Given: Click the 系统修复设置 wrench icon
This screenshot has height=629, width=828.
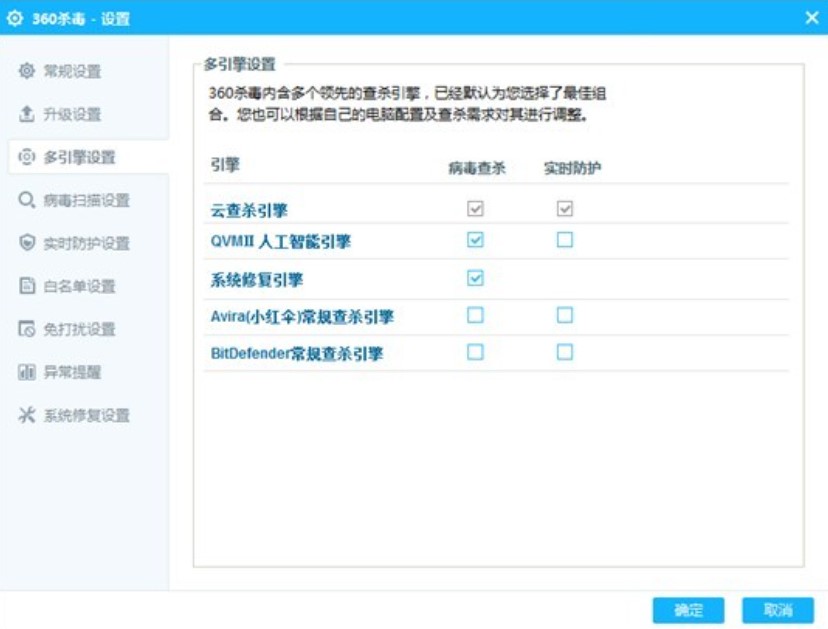Looking at the screenshot, I should point(27,415).
